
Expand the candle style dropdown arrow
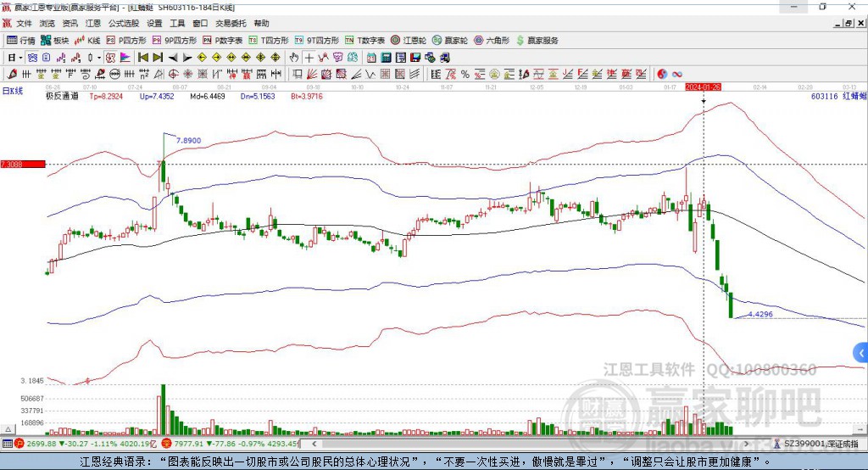coord(99,58)
